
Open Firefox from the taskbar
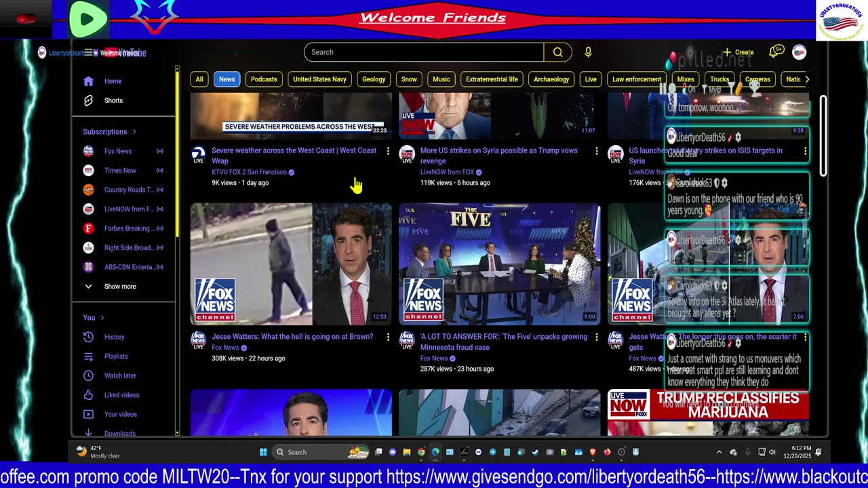point(607,452)
